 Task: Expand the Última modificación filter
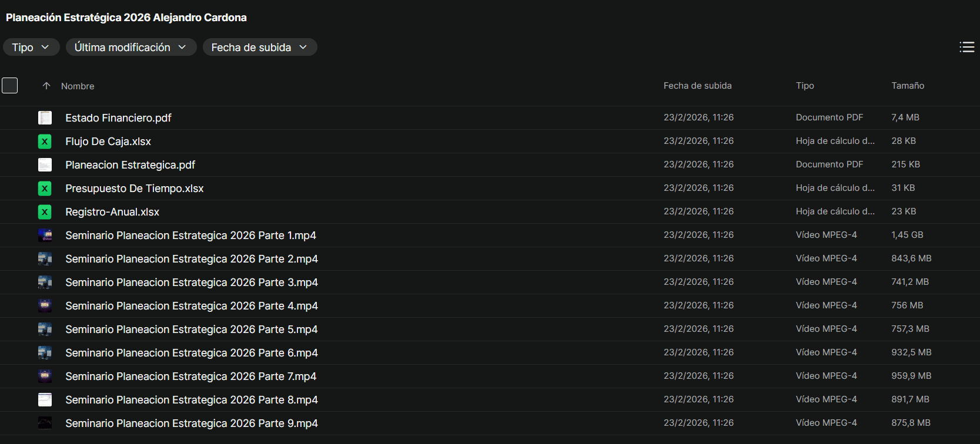click(131, 48)
